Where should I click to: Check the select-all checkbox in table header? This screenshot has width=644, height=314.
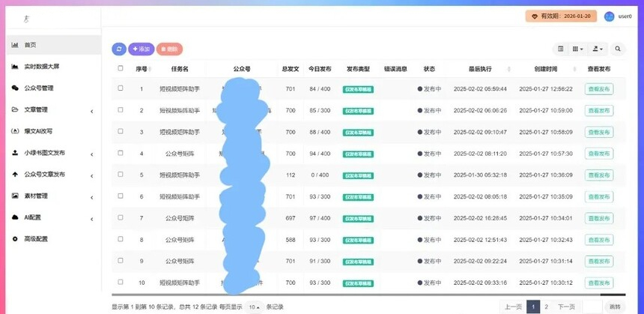tap(121, 68)
